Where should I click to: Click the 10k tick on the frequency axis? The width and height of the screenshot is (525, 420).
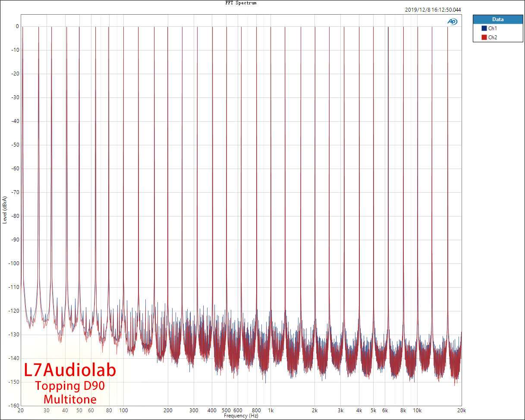[x=417, y=411]
